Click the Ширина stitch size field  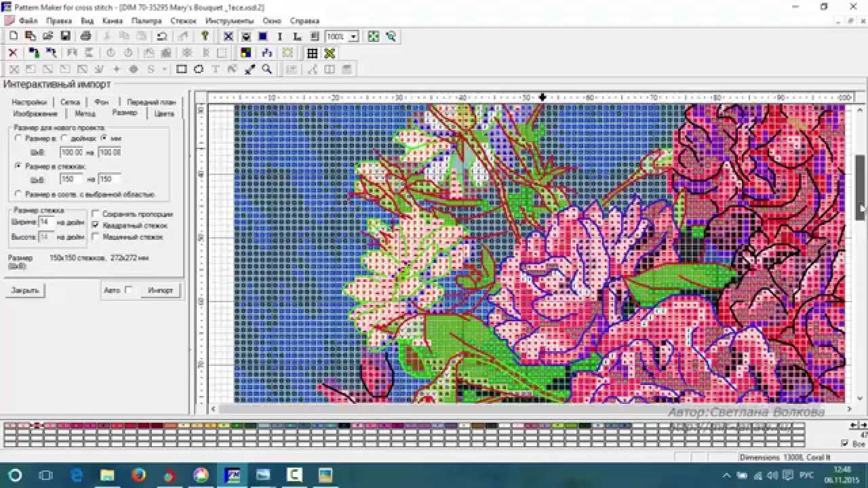47,222
